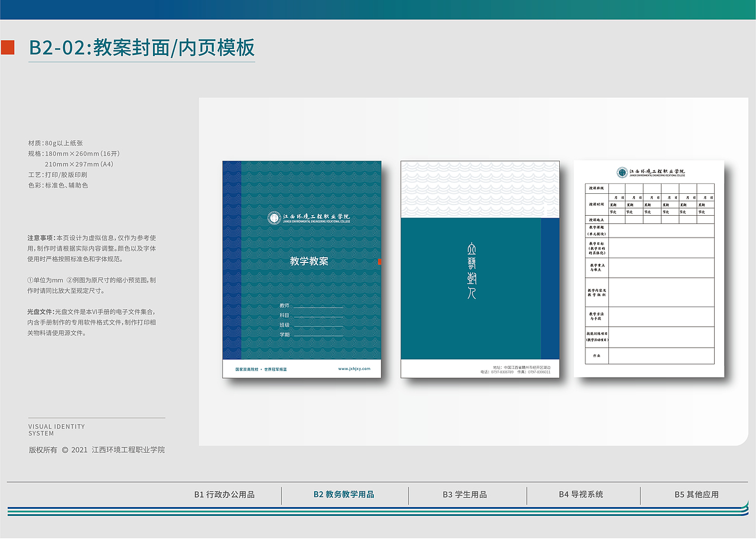Click the college emblem on the 教学教案 cover
Image resolution: width=756 pixels, height=539 pixels.
pos(275,216)
